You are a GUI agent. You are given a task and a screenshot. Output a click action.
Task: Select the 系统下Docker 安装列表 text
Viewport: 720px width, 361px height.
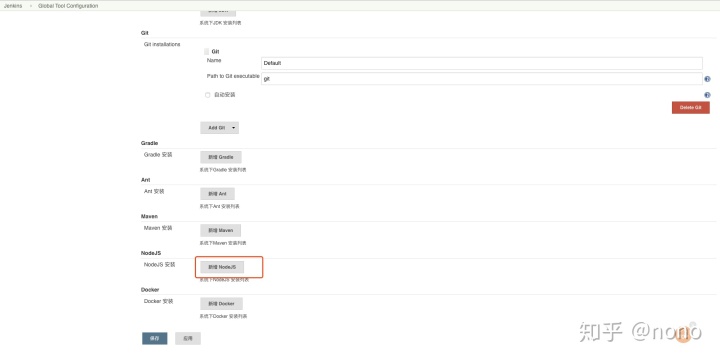point(223,316)
